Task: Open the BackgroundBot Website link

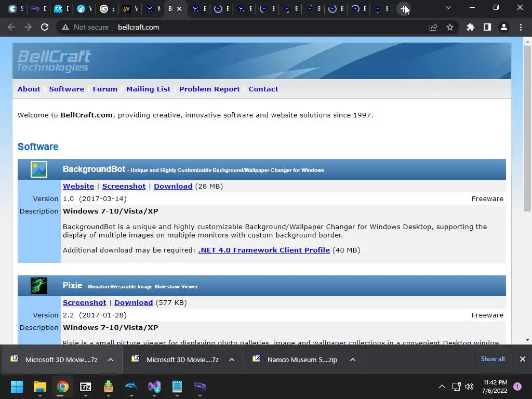Action: pyautogui.click(x=78, y=187)
